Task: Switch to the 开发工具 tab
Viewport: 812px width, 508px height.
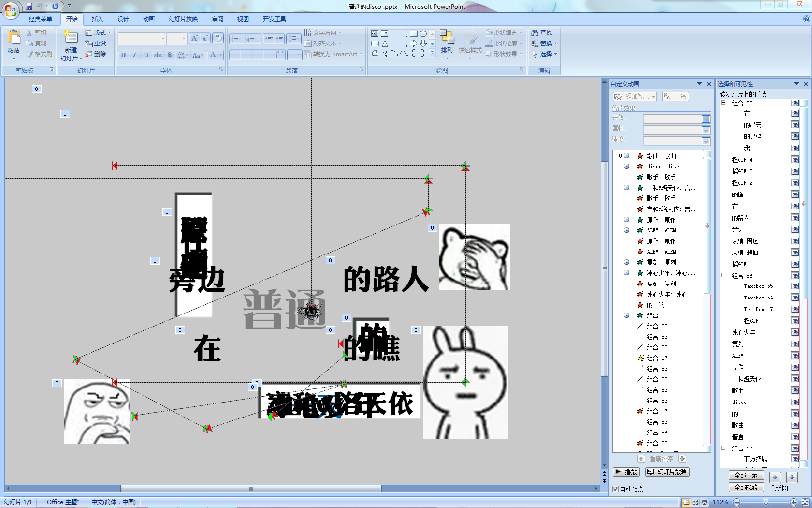Action: 275,19
